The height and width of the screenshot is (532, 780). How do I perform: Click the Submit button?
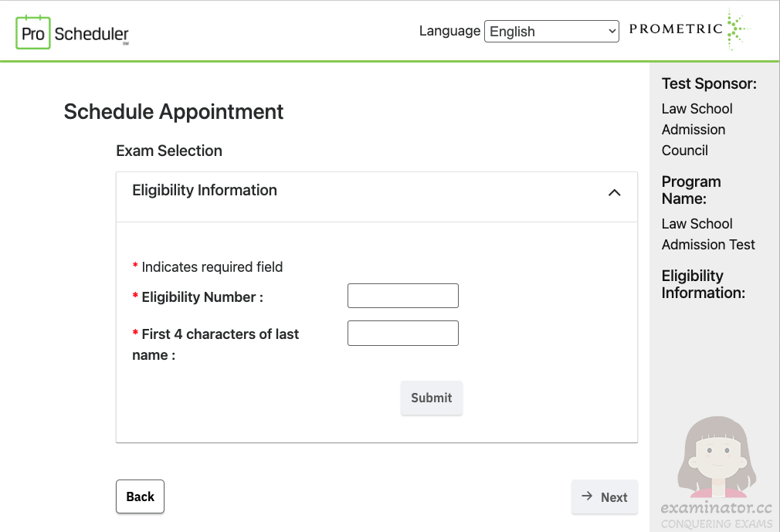coord(431,398)
